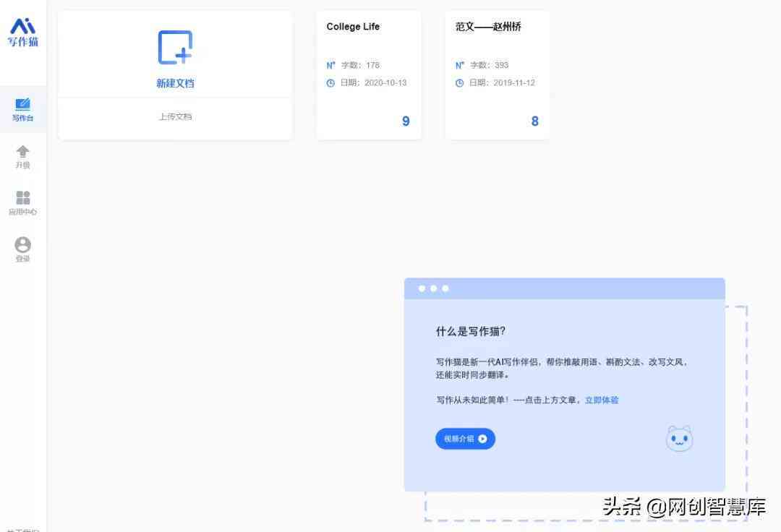Click the 升级 upgrade arrow icon in sidebar
Viewport: 781px width, 532px height.
(22, 150)
